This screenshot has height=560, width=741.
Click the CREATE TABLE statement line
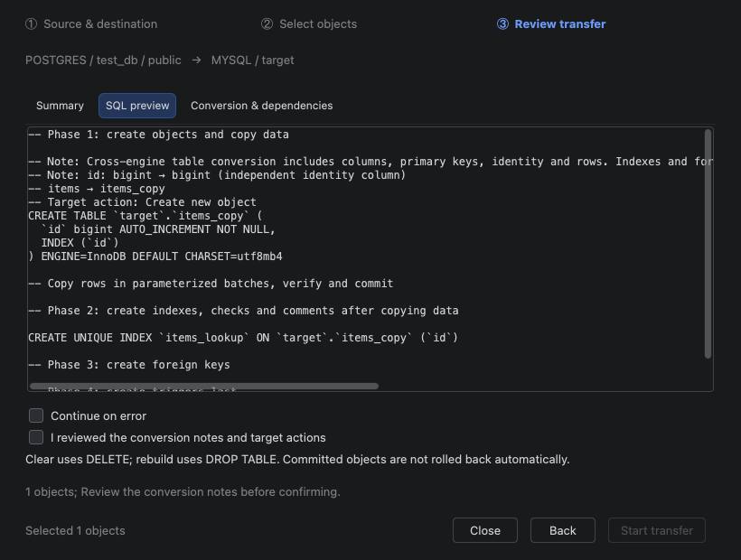click(145, 216)
